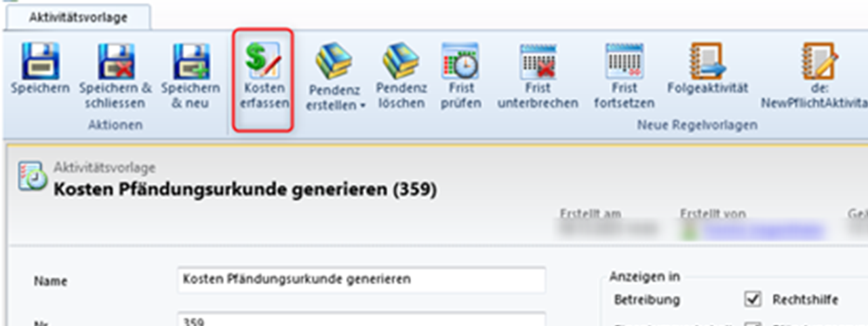
Task: Click Folgeaktivität ribbon icon
Action: click(707, 61)
